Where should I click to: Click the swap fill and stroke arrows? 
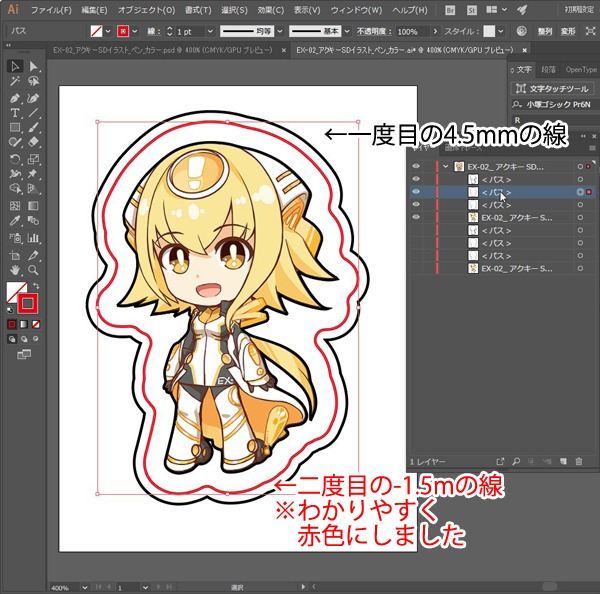click(36, 286)
